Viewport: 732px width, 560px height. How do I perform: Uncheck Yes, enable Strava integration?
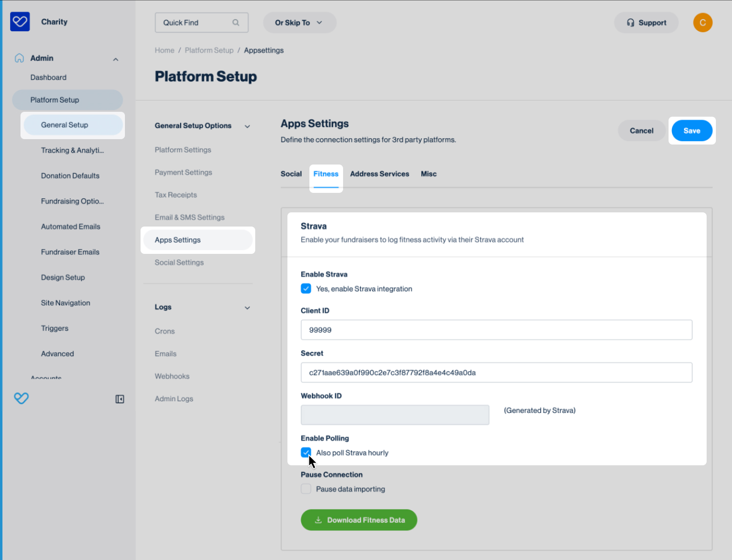(306, 289)
